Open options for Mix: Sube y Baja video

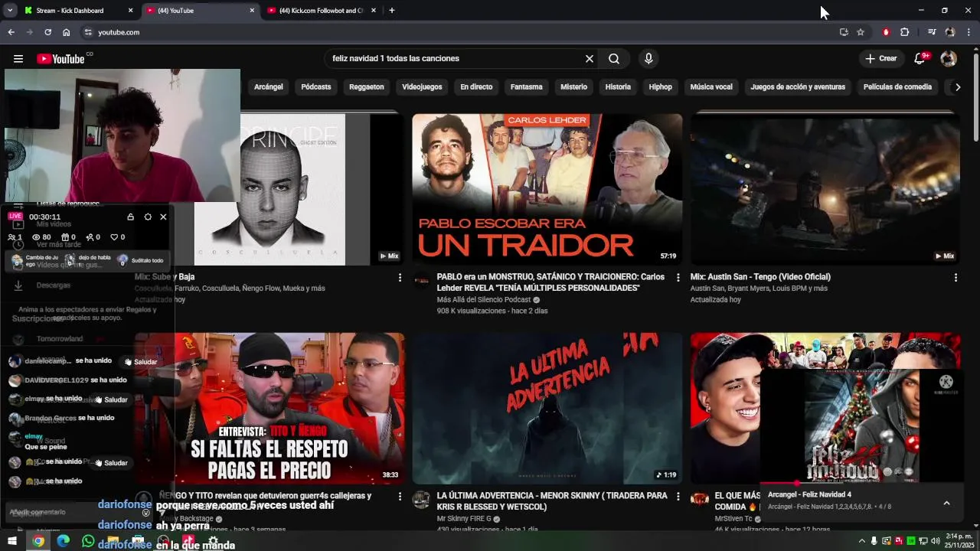[x=400, y=278]
